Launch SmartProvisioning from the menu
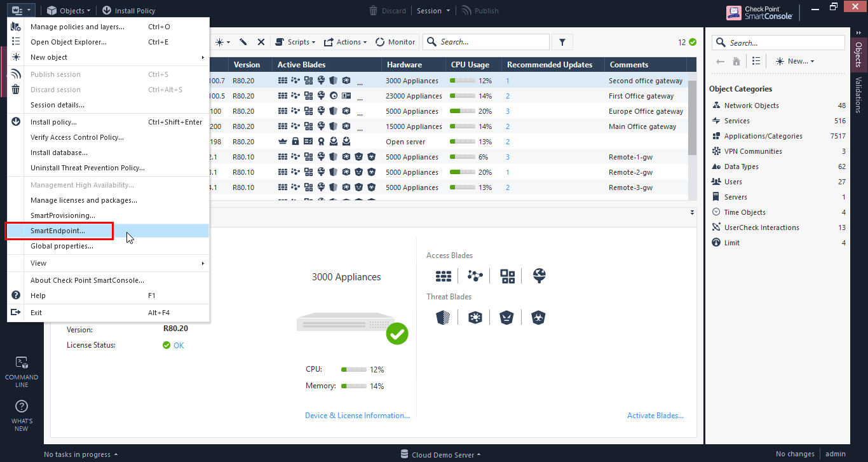The height and width of the screenshot is (462, 868). (x=108, y=215)
